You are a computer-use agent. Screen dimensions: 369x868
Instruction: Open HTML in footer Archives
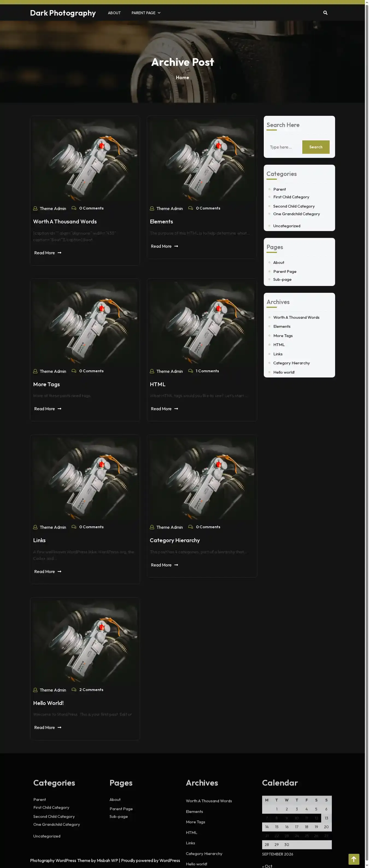192,832
